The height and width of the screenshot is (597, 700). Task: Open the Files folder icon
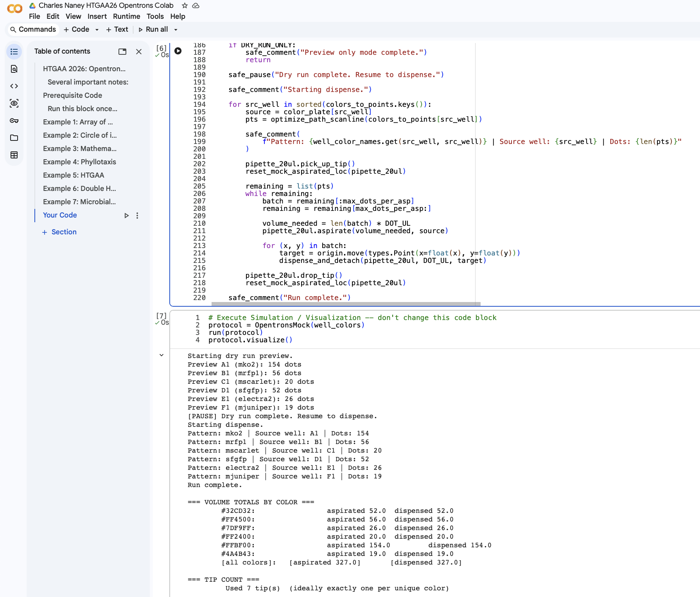pos(14,138)
